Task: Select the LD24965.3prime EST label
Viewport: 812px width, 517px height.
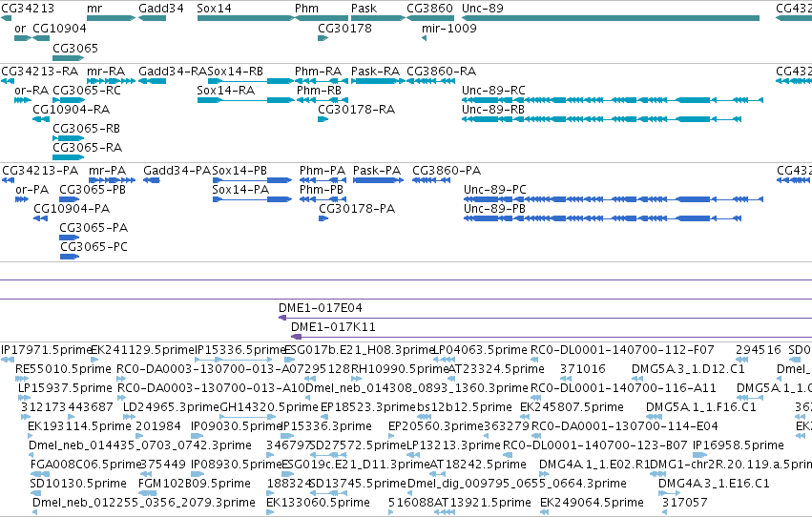Action: [x=171, y=406]
